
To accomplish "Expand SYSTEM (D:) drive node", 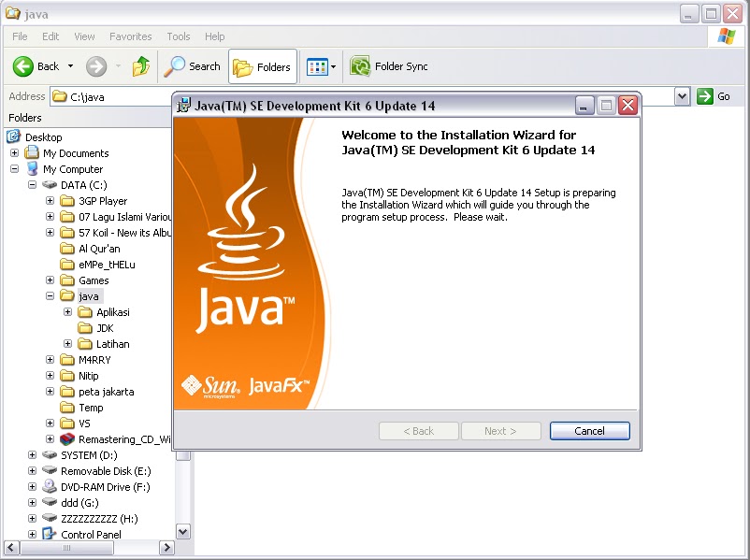I will point(32,454).
